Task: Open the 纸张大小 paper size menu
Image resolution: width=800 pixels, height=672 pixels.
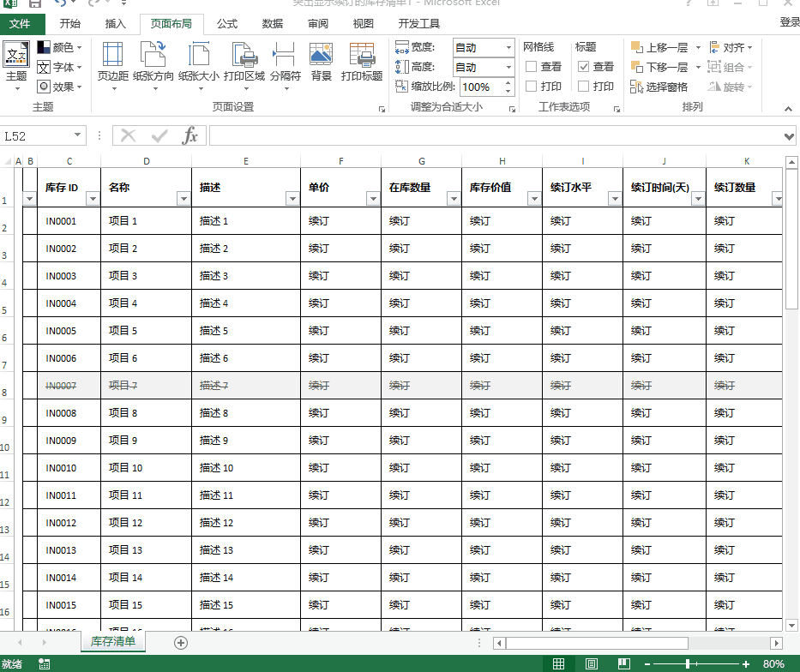Action: pyautogui.click(x=199, y=66)
